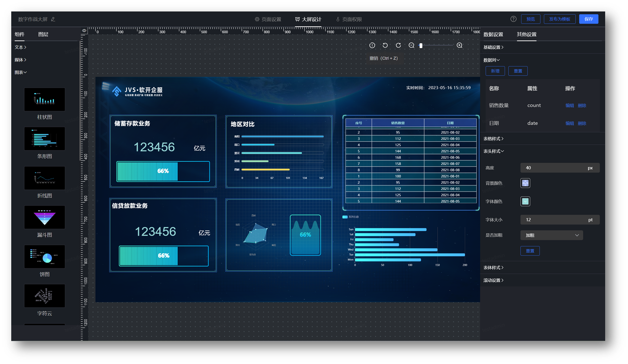The image size is (628, 364).
Task: Open the 字体颜色 color swatch
Action: coord(525,201)
